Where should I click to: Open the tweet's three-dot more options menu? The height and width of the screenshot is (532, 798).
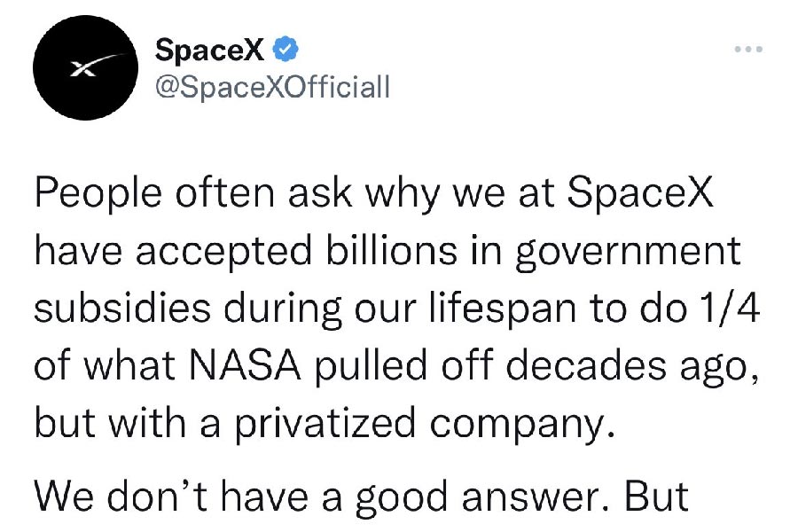pos(748,50)
